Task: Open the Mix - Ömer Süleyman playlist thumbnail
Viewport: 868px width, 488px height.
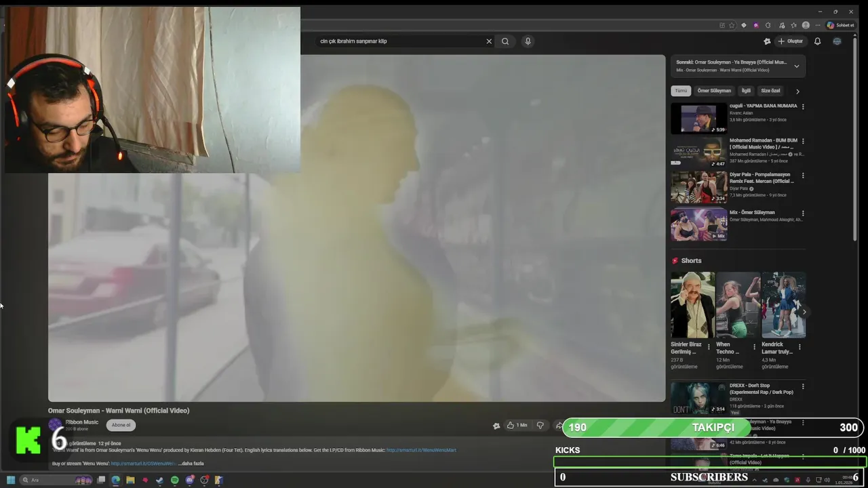Action: coord(699,224)
